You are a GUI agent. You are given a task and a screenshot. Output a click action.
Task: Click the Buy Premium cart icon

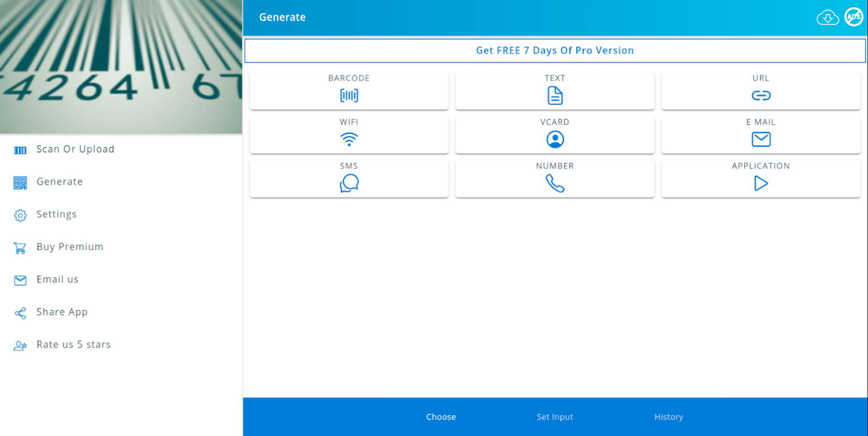(20, 248)
